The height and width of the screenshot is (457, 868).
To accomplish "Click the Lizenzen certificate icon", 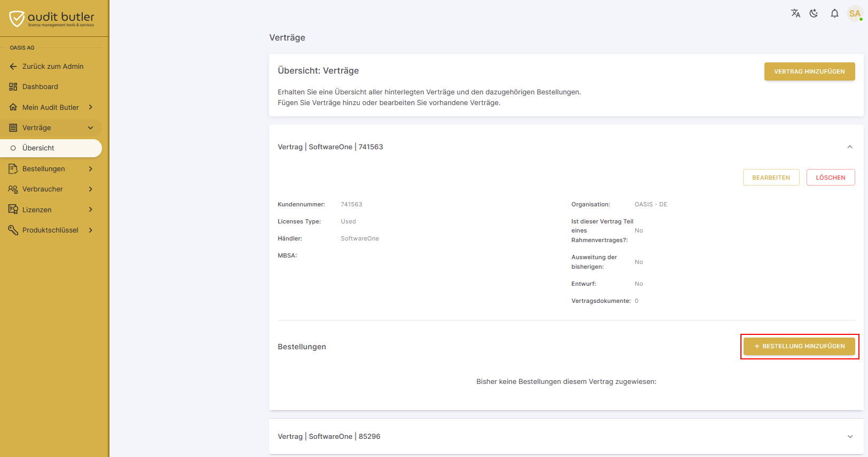I will pos(13,210).
